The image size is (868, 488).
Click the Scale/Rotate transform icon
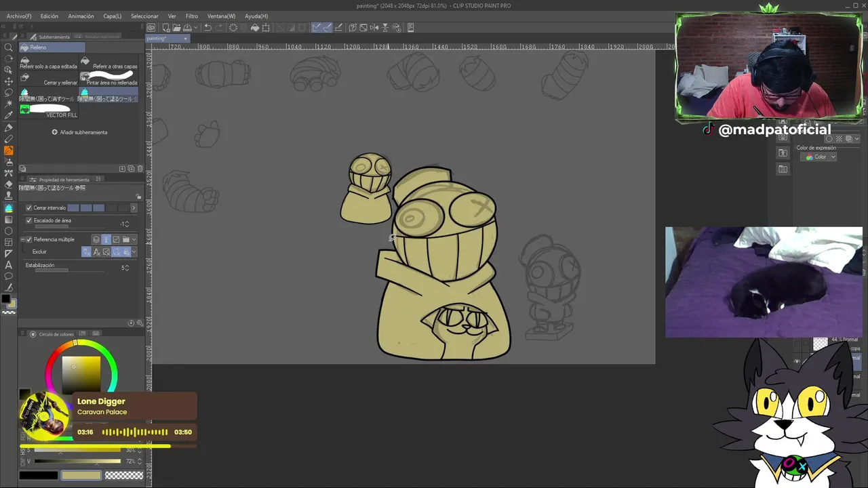coord(266,28)
